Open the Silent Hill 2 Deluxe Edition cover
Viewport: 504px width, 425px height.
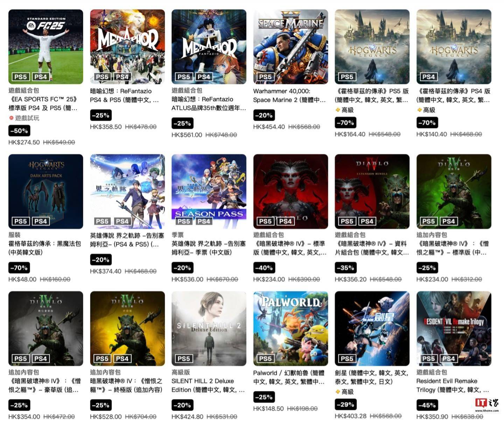(209, 328)
